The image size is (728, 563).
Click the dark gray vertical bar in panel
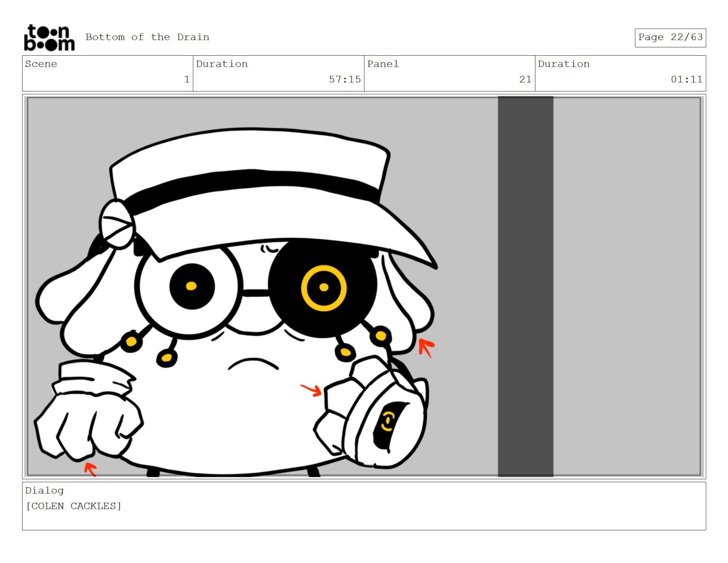[x=525, y=286]
